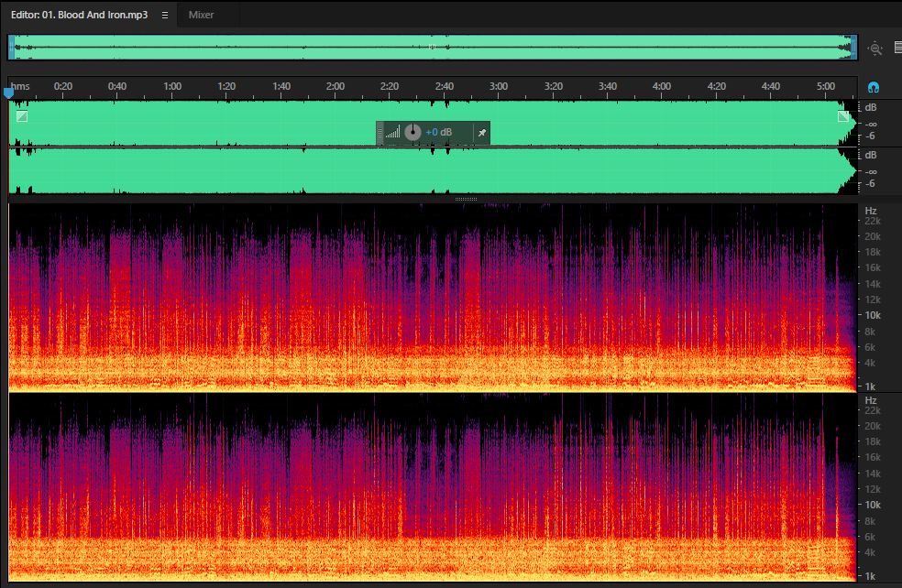
Task: Open the Editor panel menu icon
Action: coord(165,15)
